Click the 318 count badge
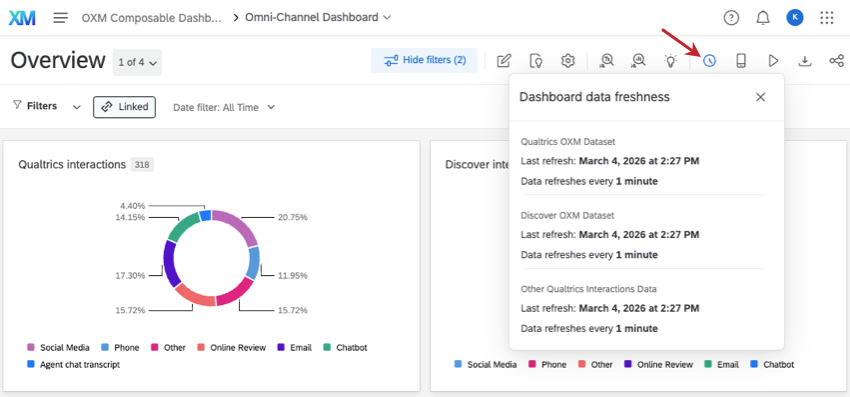Image resolution: width=850 pixels, height=397 pixels. pyautogui.click(x=142, y=164)
